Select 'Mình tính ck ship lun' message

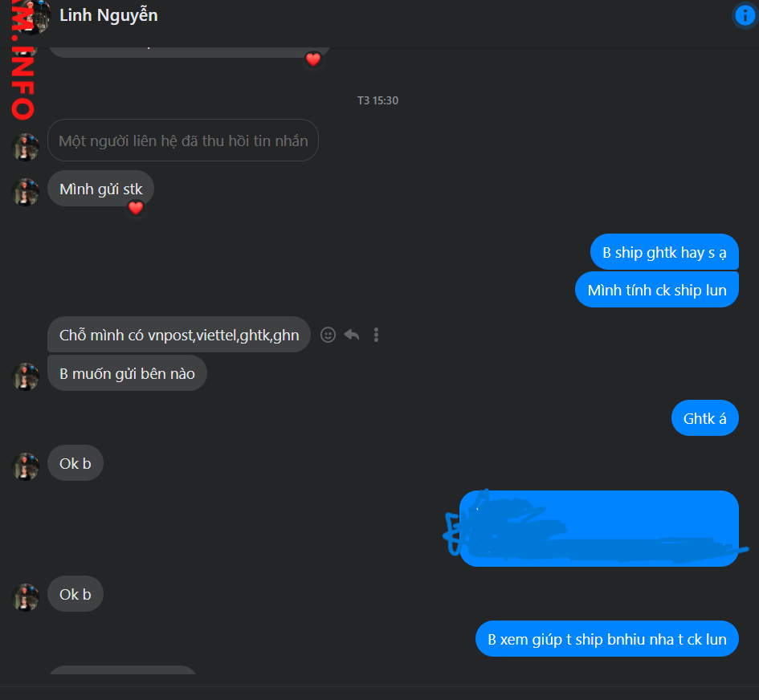[x=657, y=290]
